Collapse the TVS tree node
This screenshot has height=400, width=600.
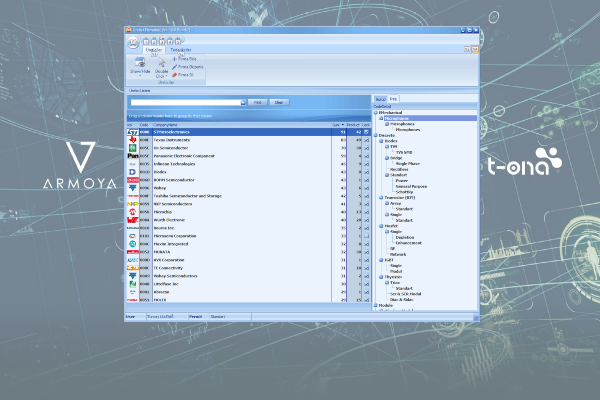(387, 147)
